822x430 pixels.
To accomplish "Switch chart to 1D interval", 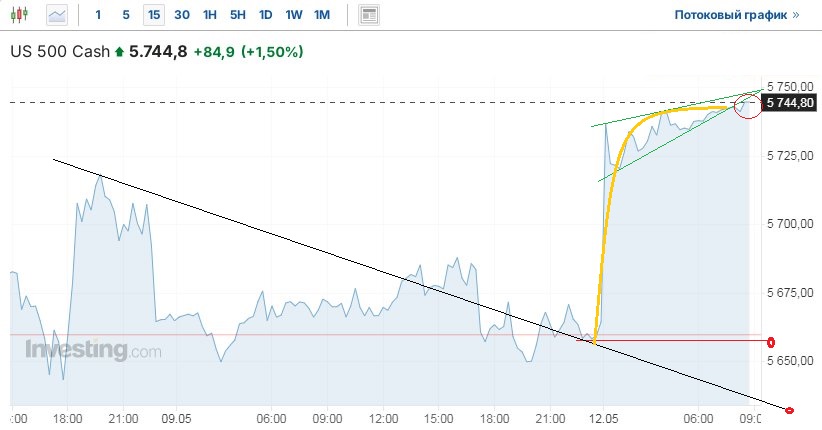I will 265,15.
